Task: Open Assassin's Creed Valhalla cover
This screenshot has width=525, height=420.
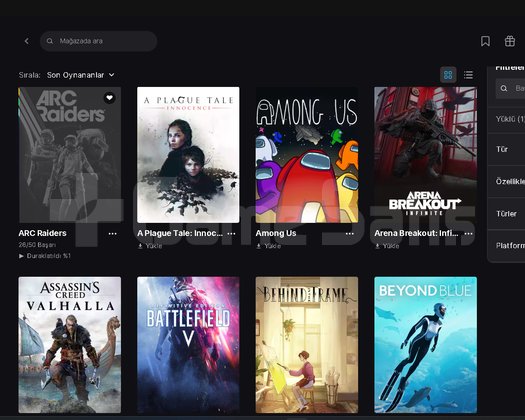Action: 70,345
